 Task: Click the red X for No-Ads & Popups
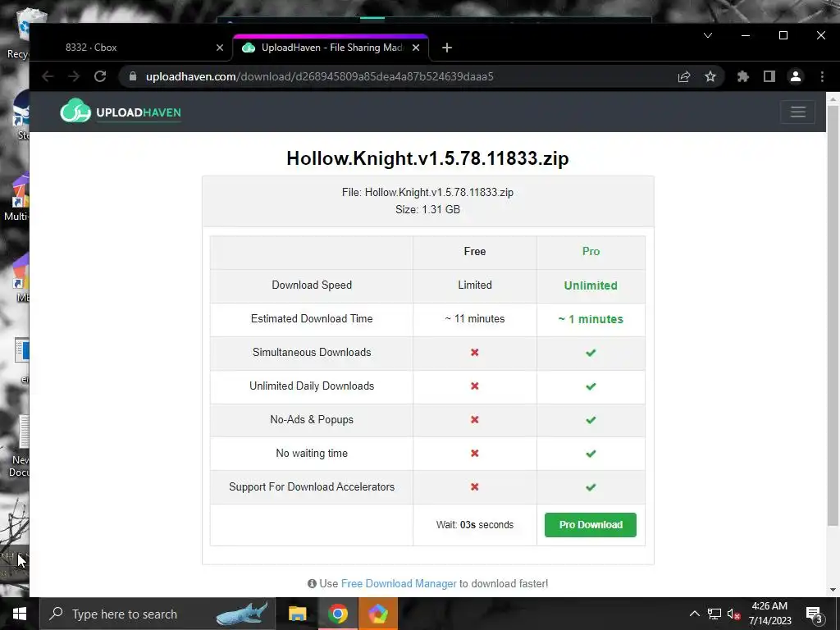(475, 420)
